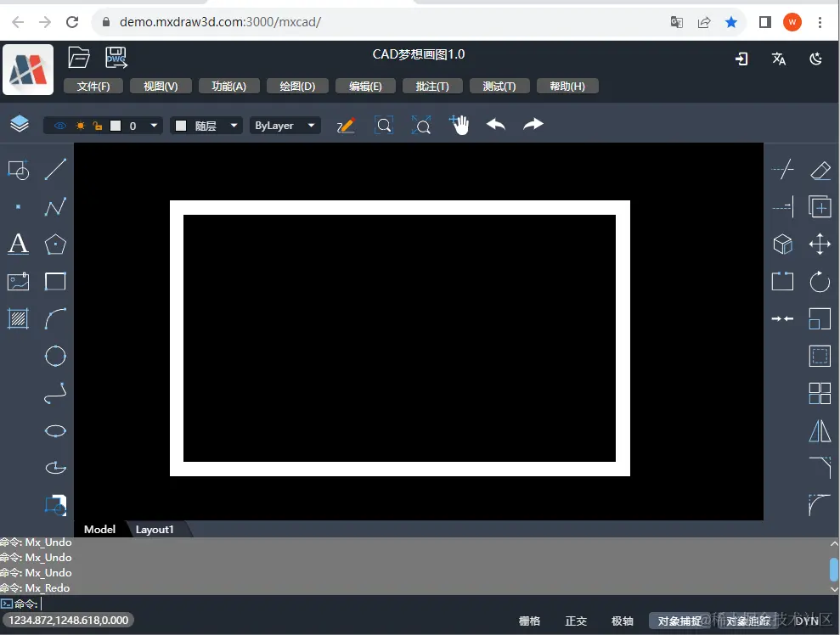This screenshot has height=635, width=840.
Task: Select the Mirror tool on right panel
Action: pos(820,430)
